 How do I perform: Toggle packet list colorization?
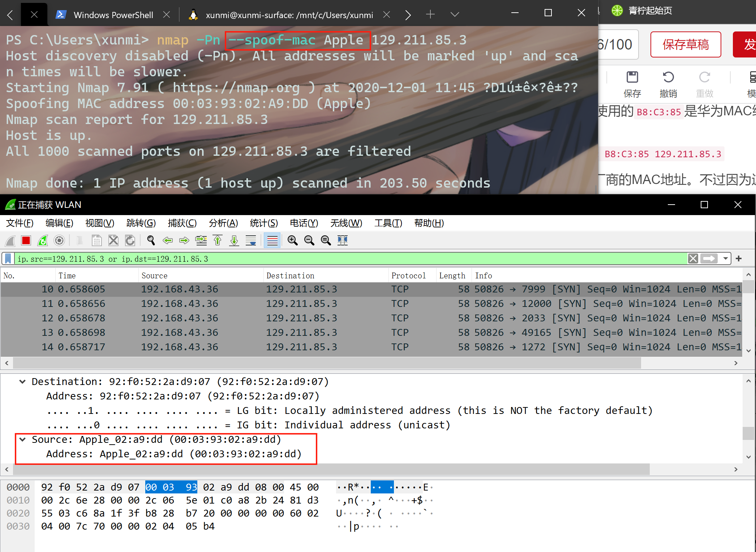(272, 240)
